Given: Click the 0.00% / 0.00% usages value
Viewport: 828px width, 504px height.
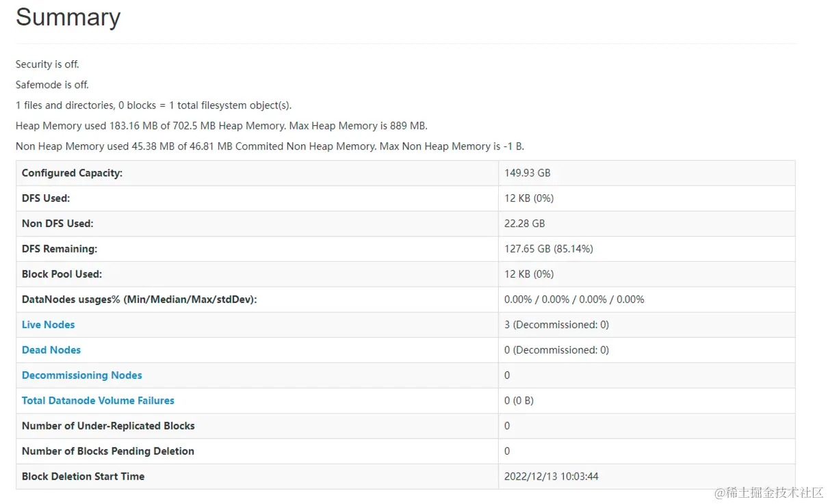Looking at the screenshot, I should [574, 300].
